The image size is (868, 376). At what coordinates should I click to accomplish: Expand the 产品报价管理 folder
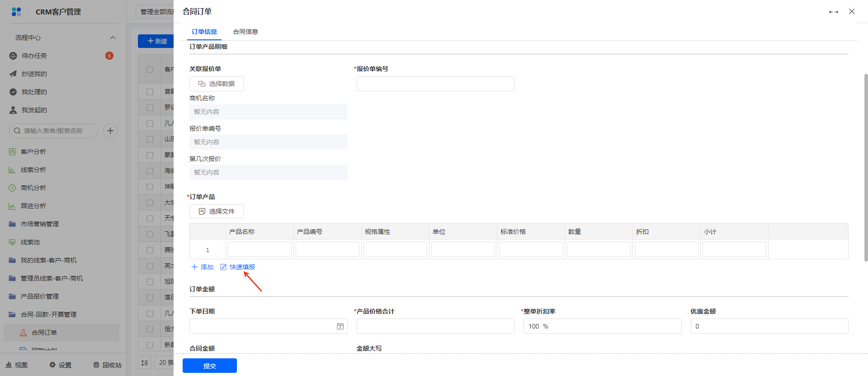pos(40,296)
